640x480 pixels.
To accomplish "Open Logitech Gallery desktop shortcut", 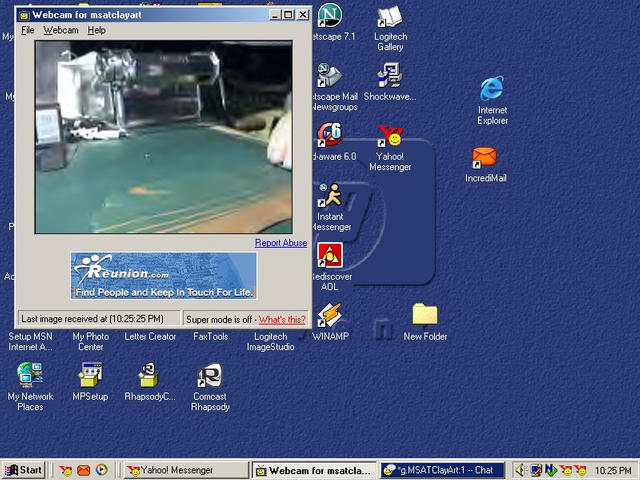I will [x=390, y=17].
